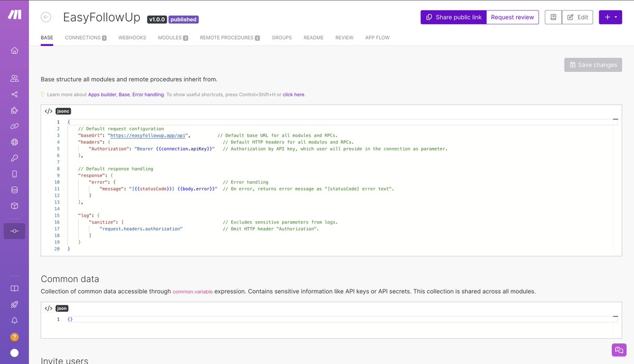This screenshot has height=364, width=634.
Task: Switch to the MODULES tab
Action: pos(173,38)
